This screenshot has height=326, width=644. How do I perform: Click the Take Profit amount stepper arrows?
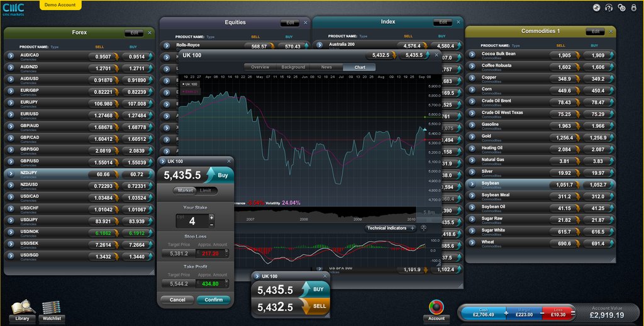point(226,284)
